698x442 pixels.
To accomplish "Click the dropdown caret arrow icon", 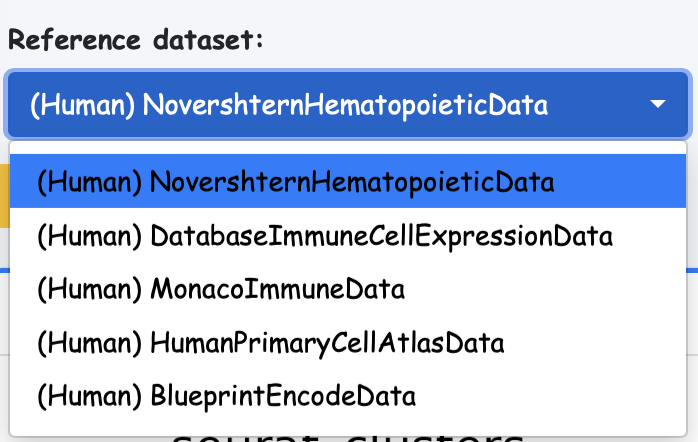I will coord(657,104).
